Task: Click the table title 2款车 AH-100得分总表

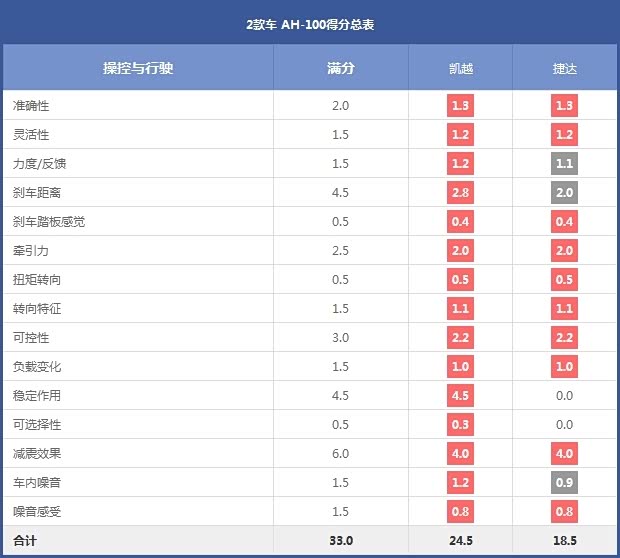Action: (310, 23)
